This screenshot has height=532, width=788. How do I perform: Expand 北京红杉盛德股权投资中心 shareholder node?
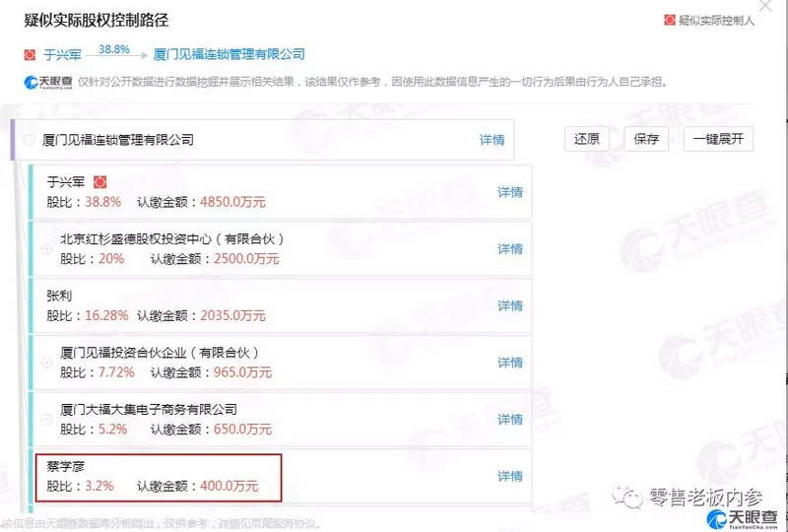tap(46, 248)
